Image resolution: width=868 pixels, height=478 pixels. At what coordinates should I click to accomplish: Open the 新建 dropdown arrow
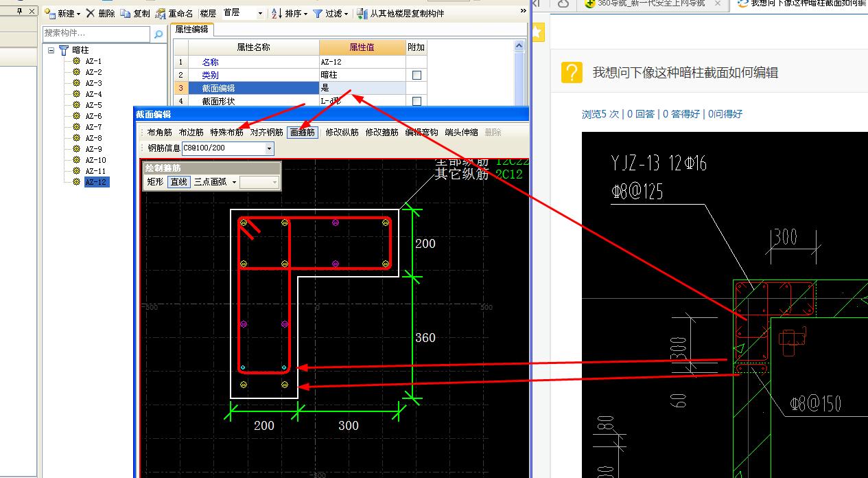coord(78,14)
